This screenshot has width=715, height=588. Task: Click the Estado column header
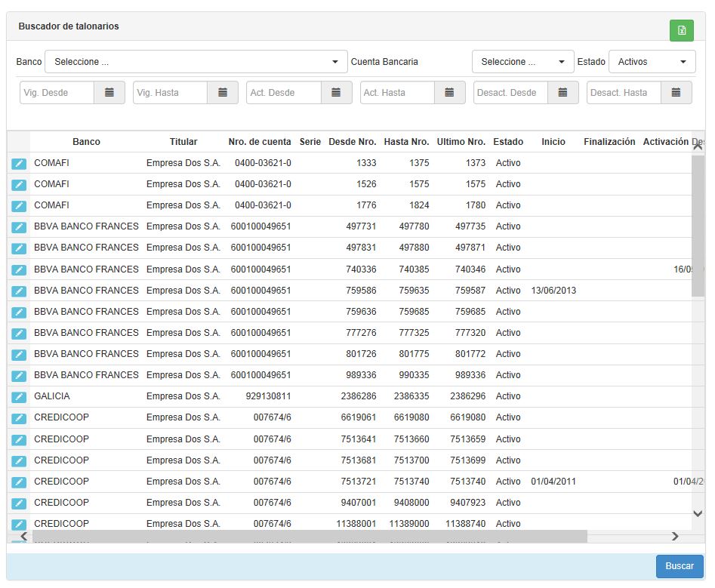[x=508, y=142]
